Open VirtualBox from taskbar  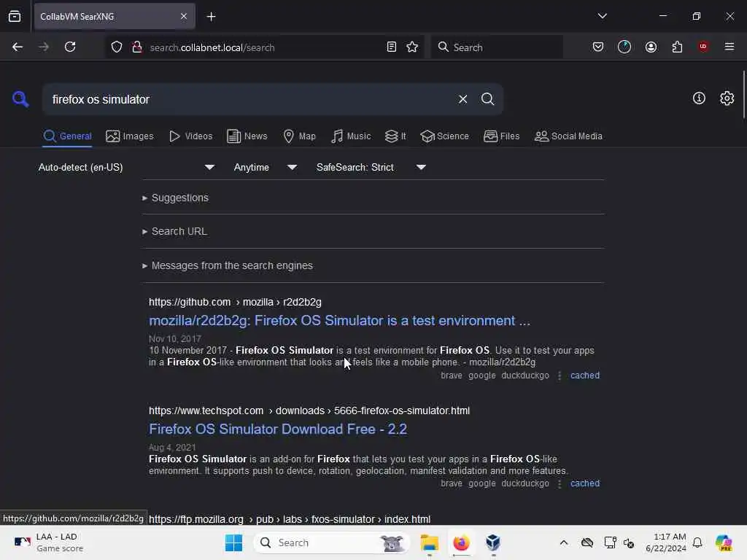coord(493,542)
